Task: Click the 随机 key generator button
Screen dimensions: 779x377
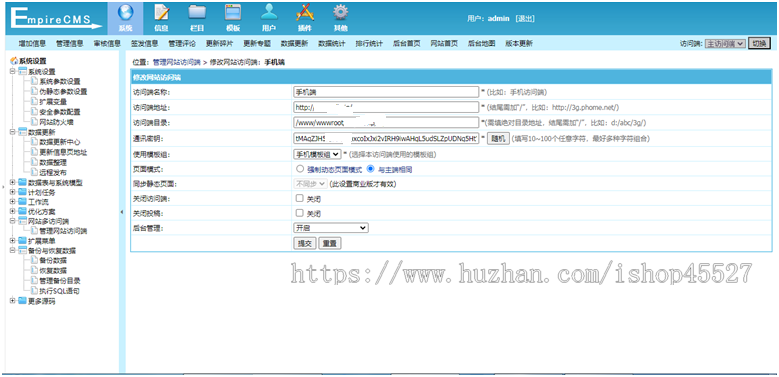Action: tap(498, 138)
